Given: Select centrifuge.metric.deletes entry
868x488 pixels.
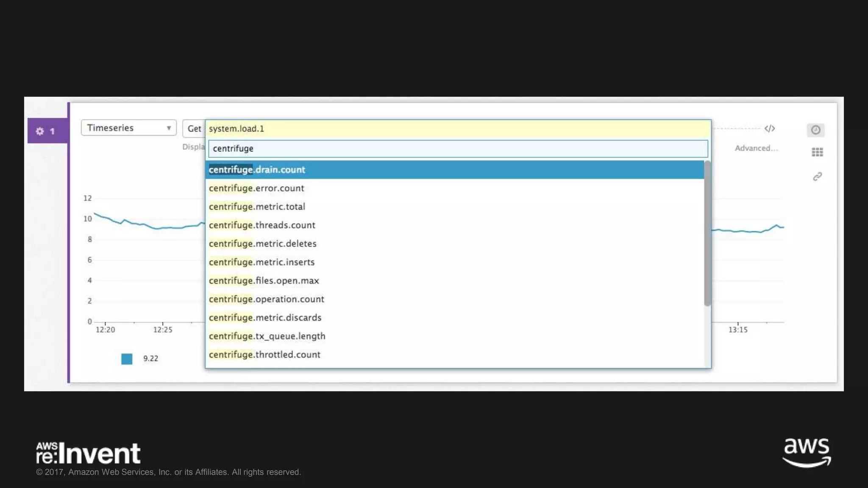Looking at the screenshot, I should point(262,244).
